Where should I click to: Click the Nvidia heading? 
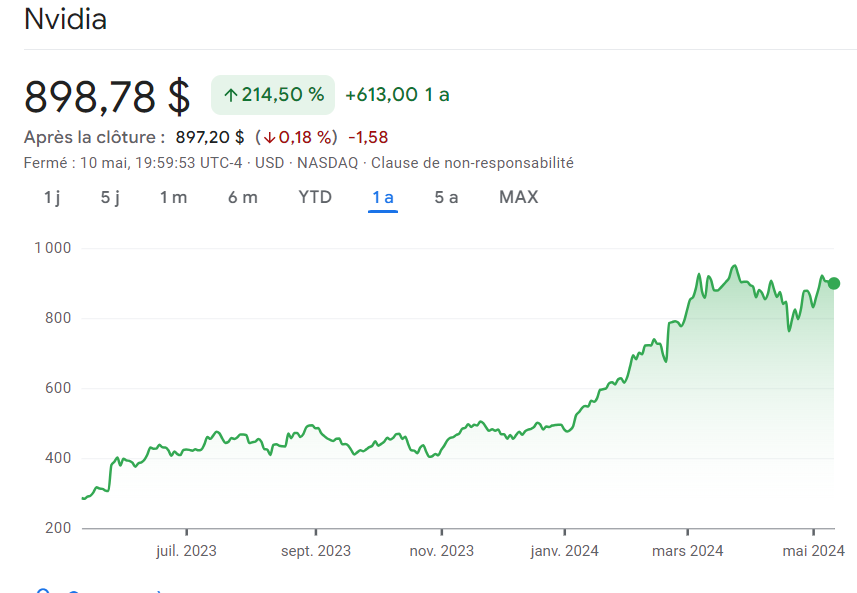tap(65, 19)
